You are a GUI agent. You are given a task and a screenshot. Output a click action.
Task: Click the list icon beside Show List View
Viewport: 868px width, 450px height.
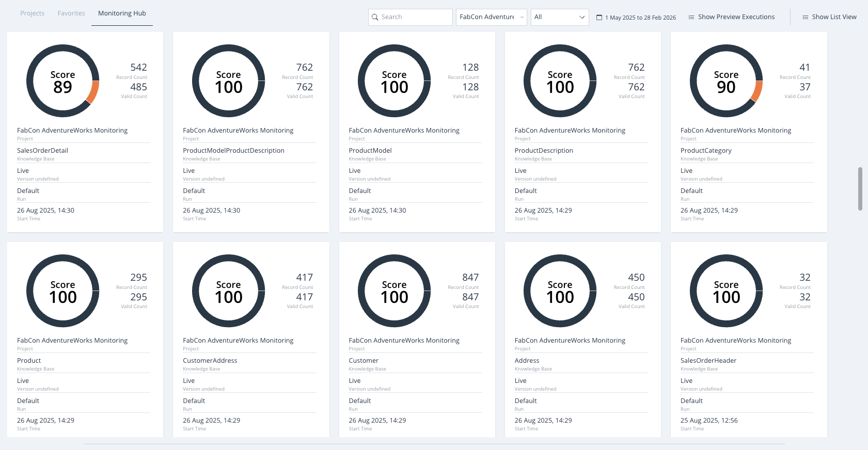(x=805, y=18)
